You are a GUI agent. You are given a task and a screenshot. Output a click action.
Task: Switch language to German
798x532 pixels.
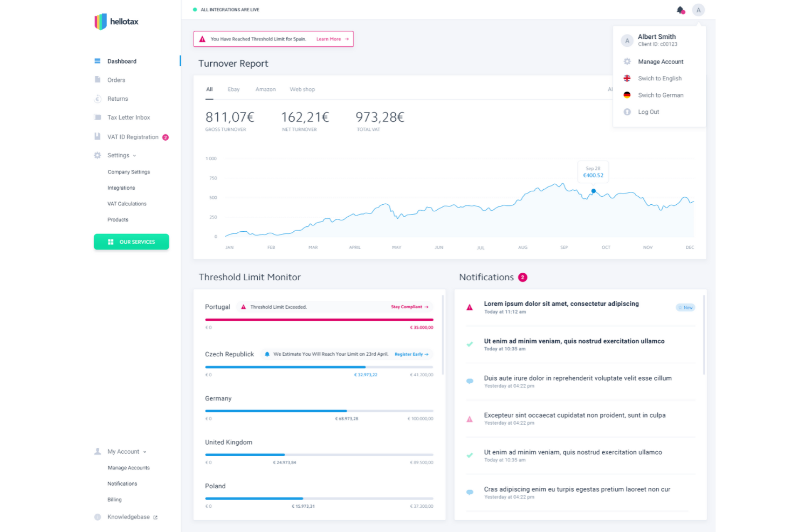point(661,95)
